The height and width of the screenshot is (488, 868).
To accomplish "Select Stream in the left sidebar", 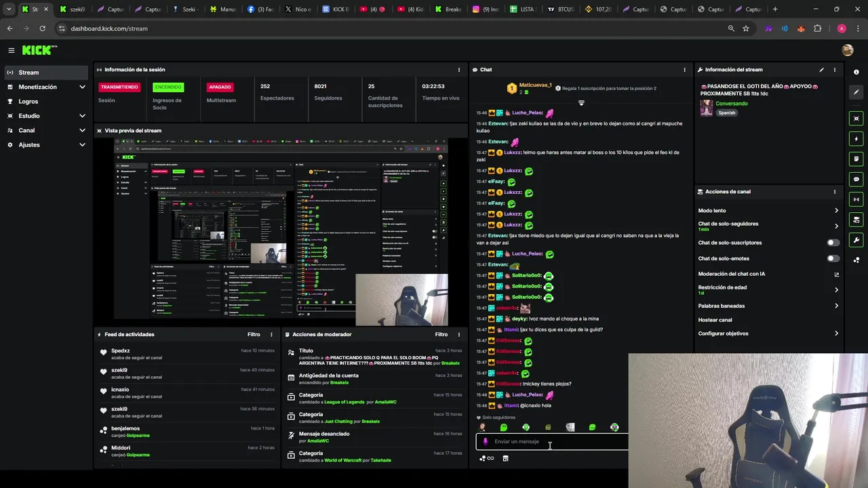I will point(46,73).
